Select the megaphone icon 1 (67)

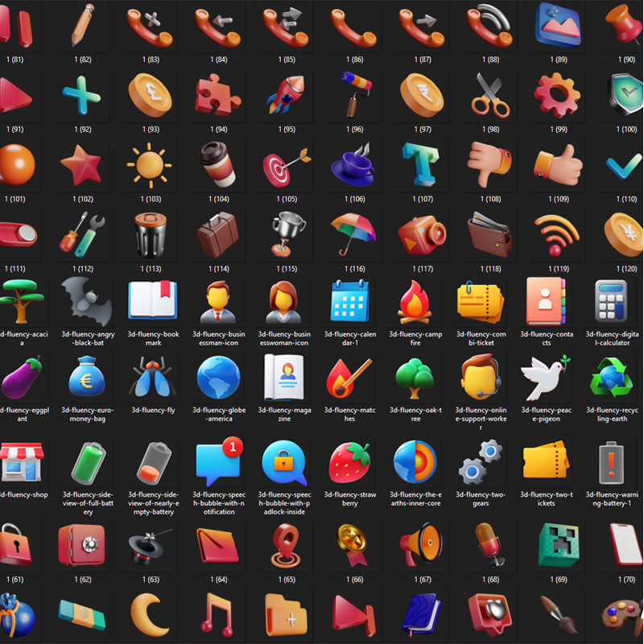(x=422, y=545)
